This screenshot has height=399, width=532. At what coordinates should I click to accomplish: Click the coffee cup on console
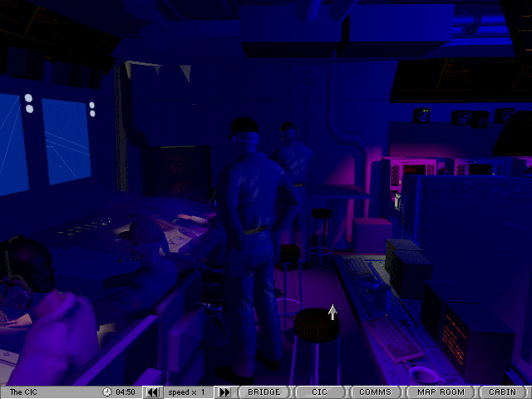pos(423,376)
